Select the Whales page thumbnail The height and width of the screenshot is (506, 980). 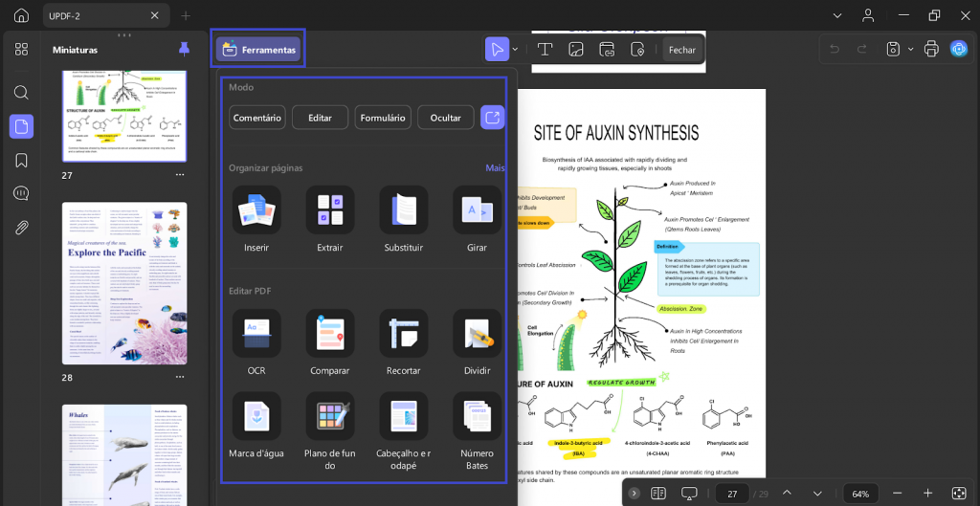[124, 454]
